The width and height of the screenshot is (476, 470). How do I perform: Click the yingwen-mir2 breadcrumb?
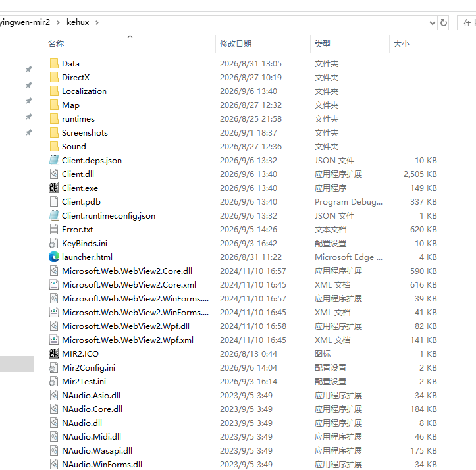(x=25, y=22)
